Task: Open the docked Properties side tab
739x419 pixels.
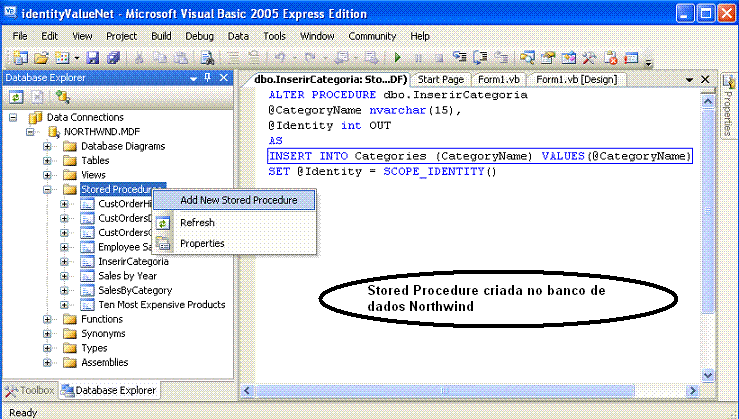Action: [x=729, y=106]
